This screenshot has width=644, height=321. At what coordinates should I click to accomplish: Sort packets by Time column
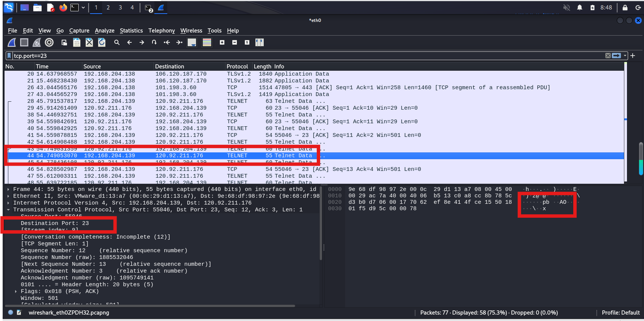58,66
